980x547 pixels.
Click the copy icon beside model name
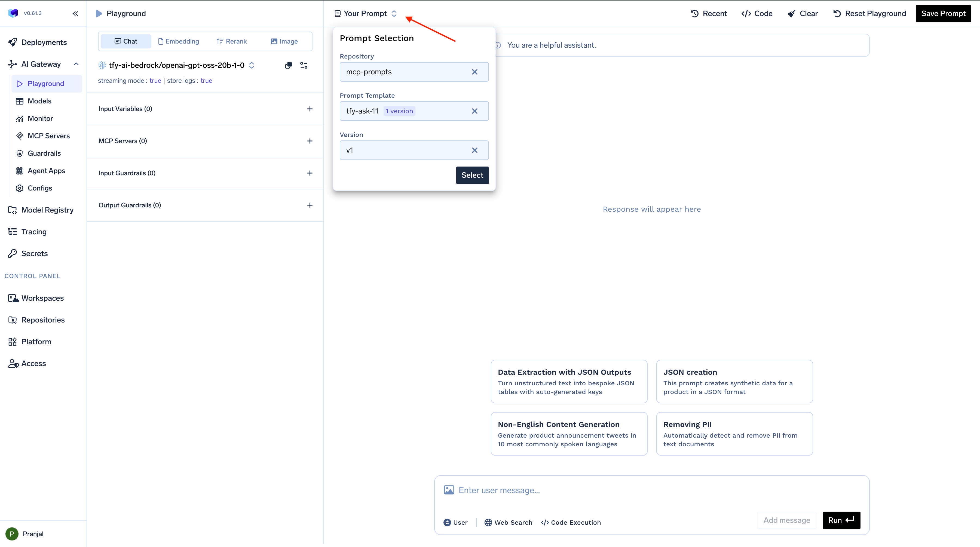click(288, 65)
